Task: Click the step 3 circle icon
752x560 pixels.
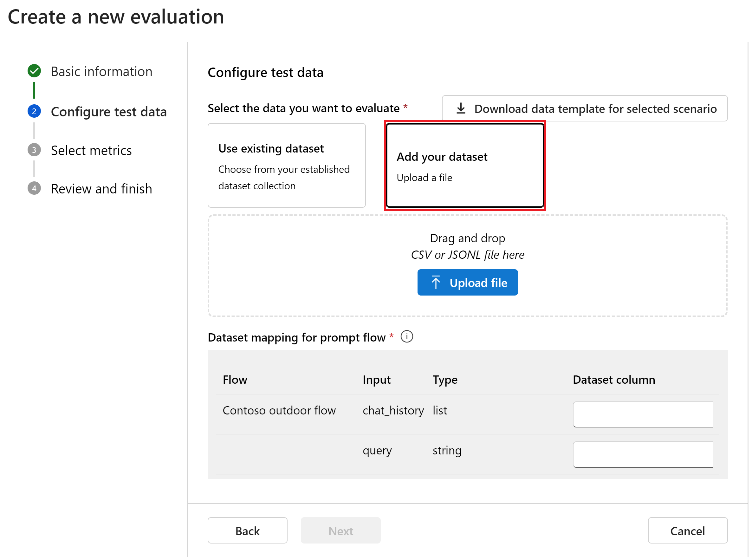Action: (34, 150)
